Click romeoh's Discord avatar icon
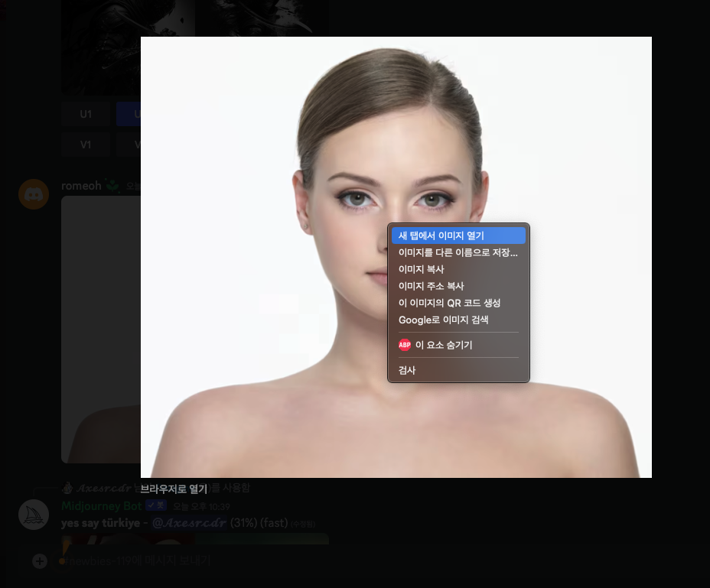This screenshot has height=588, width=710. click(x=34, y=194)
